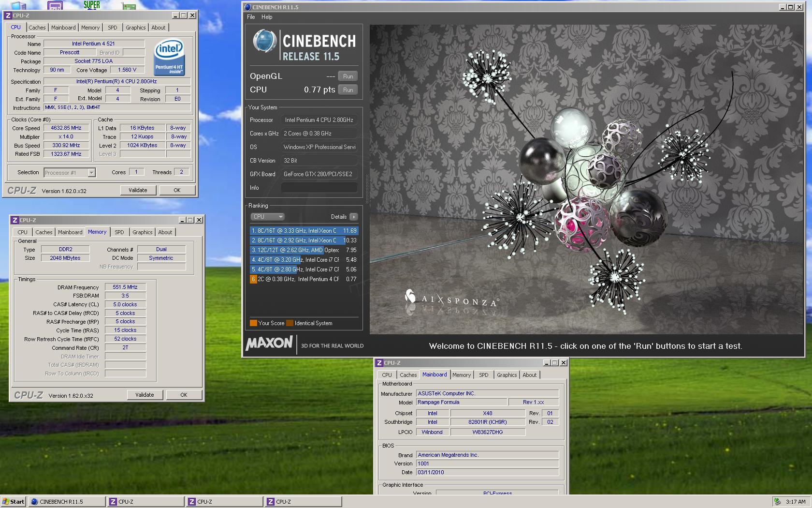Click the Details arrow button in Ranking

354,217
